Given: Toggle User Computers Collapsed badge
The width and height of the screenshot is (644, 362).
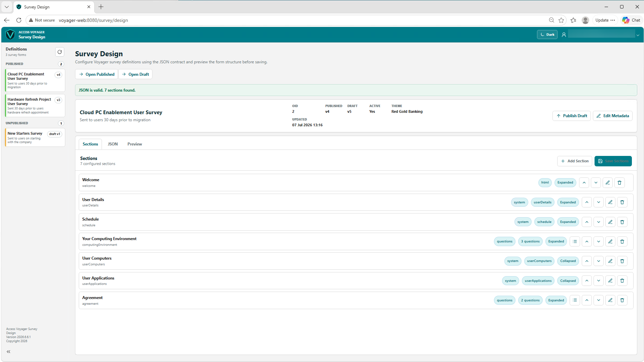Looking at the screenshot, I should point(568,261).
